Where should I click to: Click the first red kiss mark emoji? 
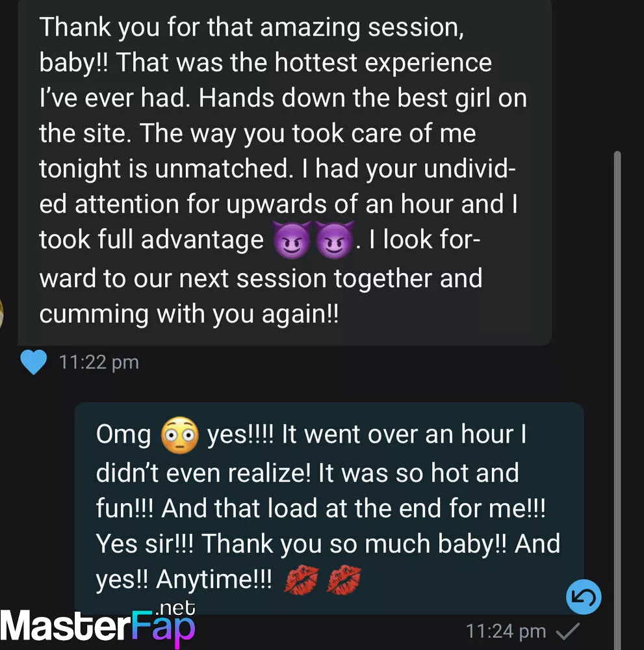(x=302, y=579)
